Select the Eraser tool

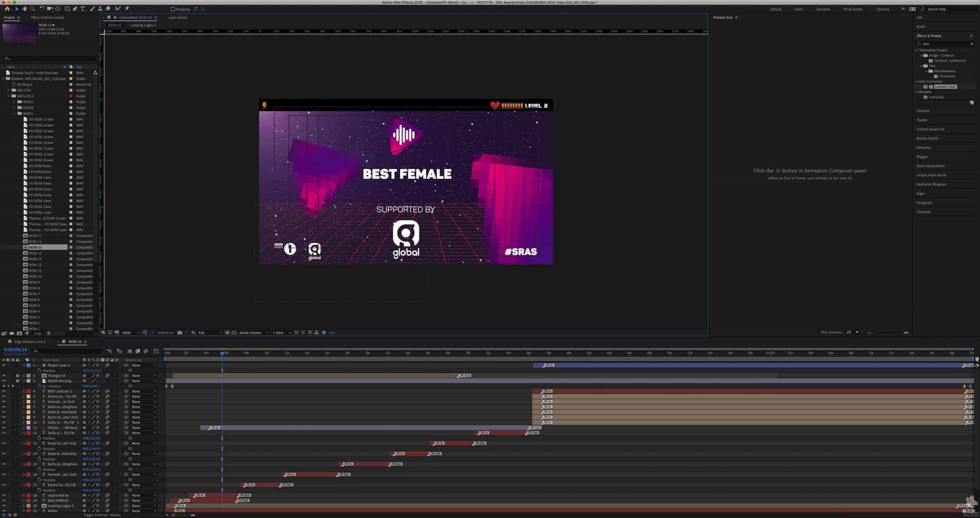click(108, 9)
